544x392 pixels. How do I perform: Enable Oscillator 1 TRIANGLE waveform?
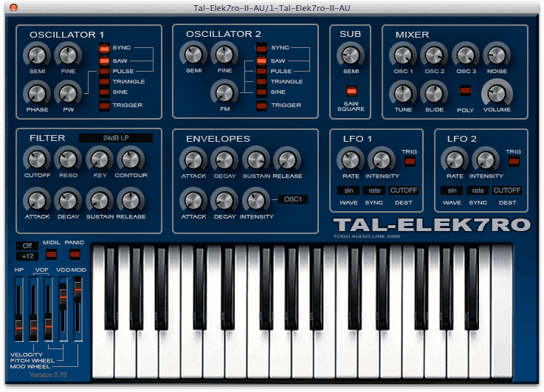(104, 81)
